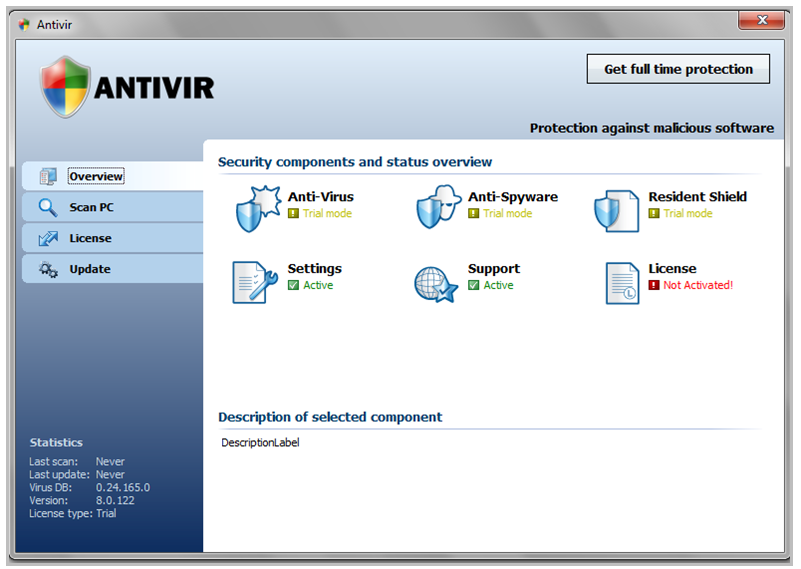Go to the License tab in sidebar

(x=113, y=238)
